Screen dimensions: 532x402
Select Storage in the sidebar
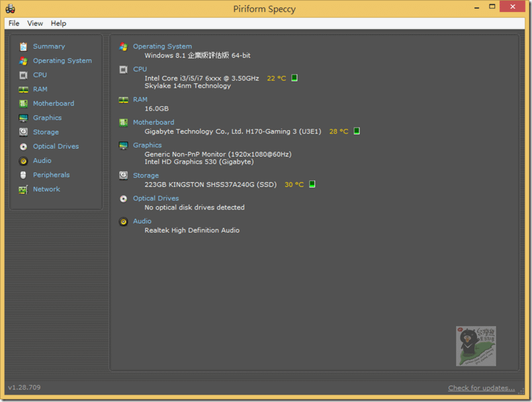pos(46,132)
